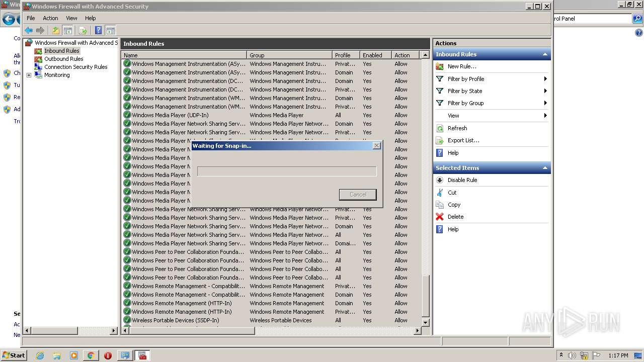Viewport: 644px width, 362px height.
Task: Expand the Monitoring tree node
Action: pos(29,75)
